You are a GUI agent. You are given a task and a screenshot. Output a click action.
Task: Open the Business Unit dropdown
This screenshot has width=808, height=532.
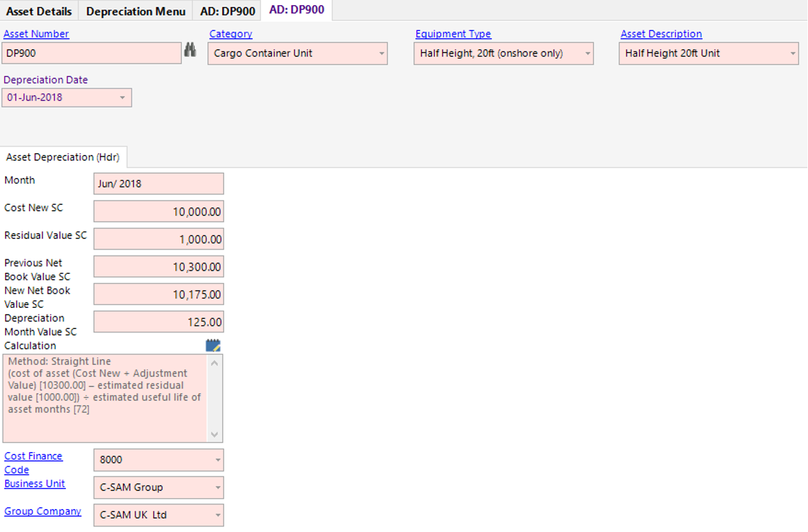218,487
